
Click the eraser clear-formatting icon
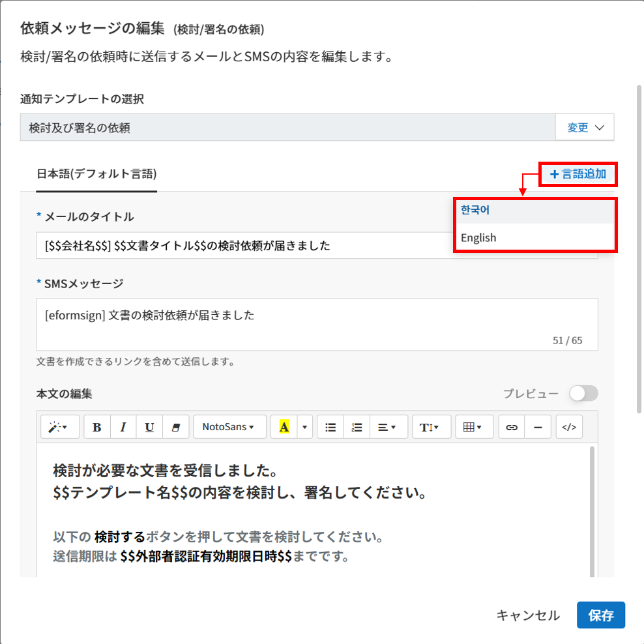tap(175, 427)
